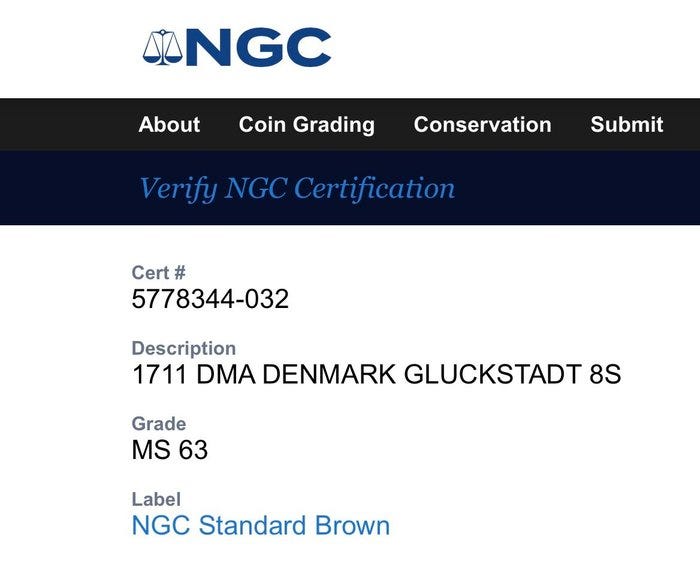Click the word DENMARK in the description
700x586 pixels.
[329, 375]
